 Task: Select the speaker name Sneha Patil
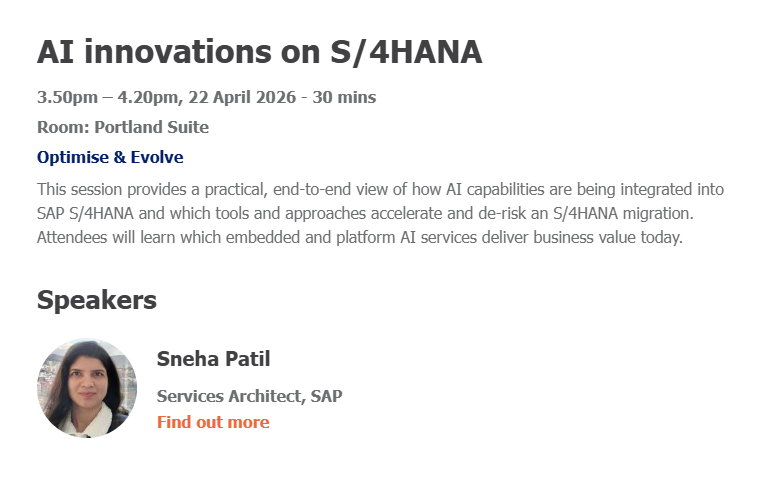[213, 359]
